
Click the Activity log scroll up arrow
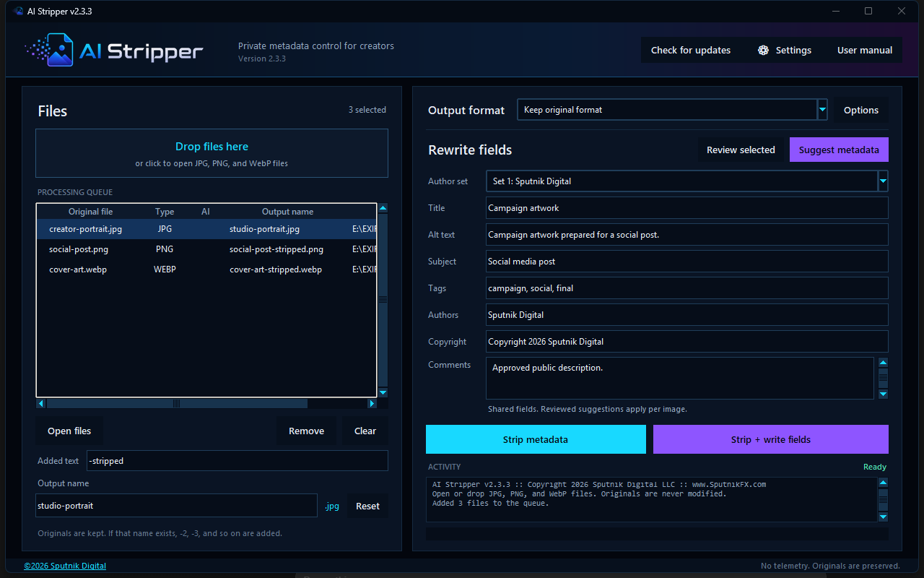pyautogui.click(x=883, y=482)
